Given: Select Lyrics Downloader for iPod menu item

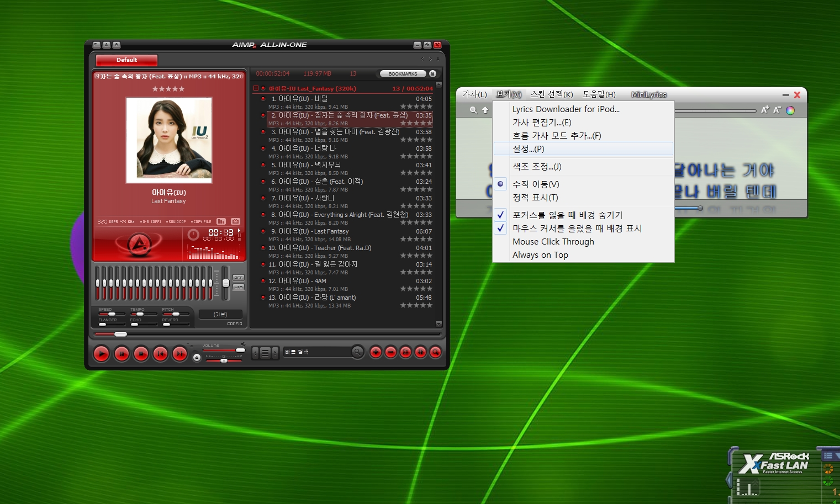Looking at the screenshot, I should [x=583, y=109].
